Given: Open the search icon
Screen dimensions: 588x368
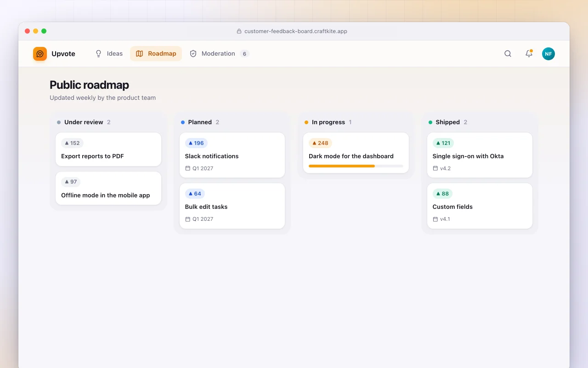Looking at the screenshot, I should pyautogui.click(x=508, y=54).
